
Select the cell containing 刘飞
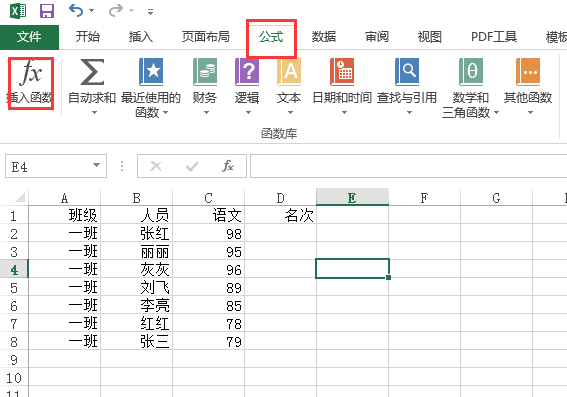136,287
